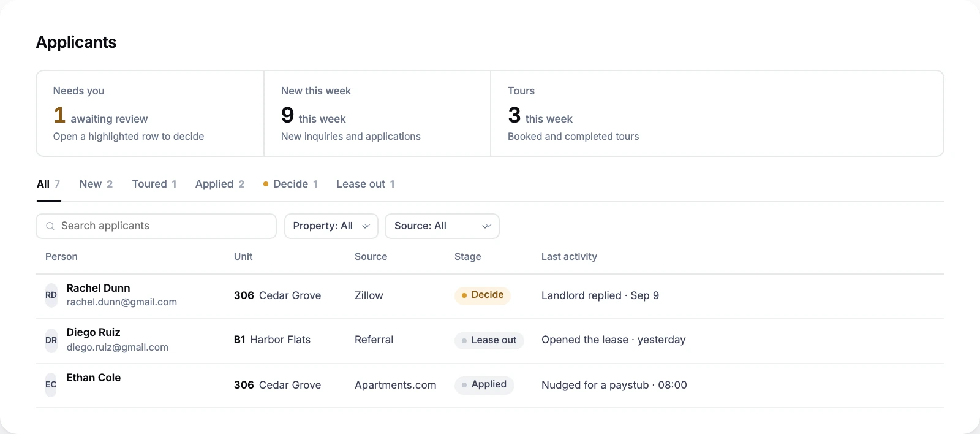Expand the Source: All dropdown

coord(442,226)
